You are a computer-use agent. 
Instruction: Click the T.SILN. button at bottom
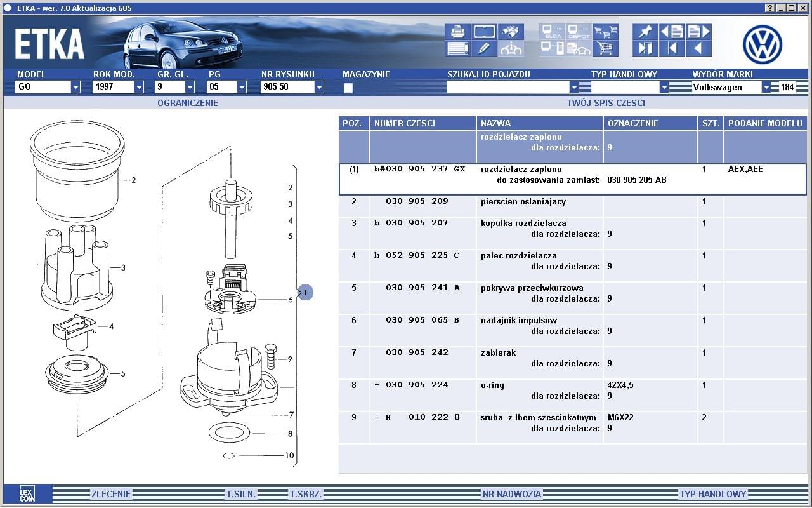(x=241, y=494)
